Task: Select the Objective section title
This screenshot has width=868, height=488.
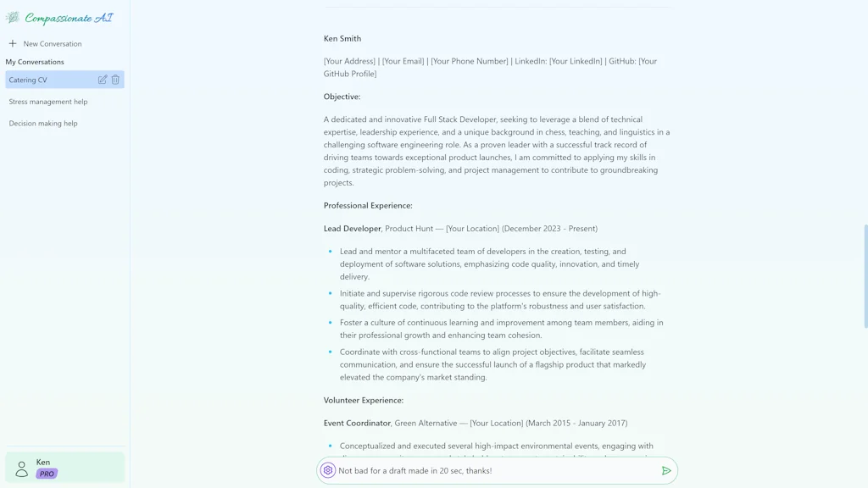Action: point(340,97)
